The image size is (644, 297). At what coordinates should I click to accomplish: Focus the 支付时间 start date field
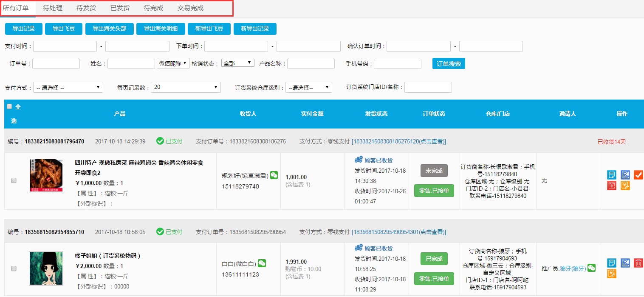tap(65, 46)
